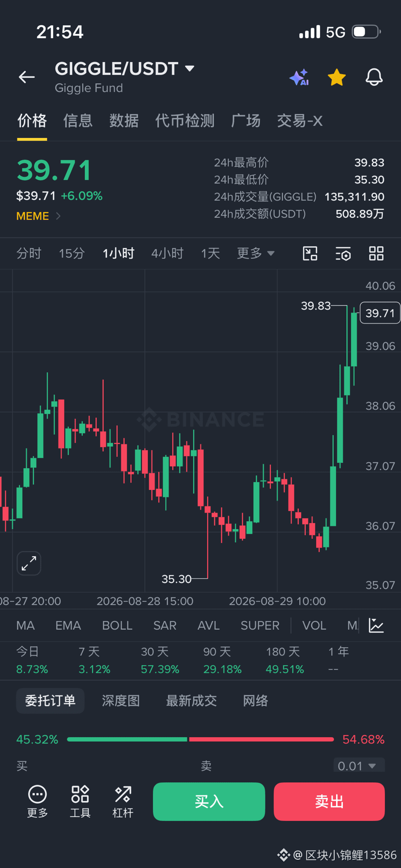Click the +6.09% change value
The height and width of the screenshot is (868, 401).
click(x=81, y=196)
